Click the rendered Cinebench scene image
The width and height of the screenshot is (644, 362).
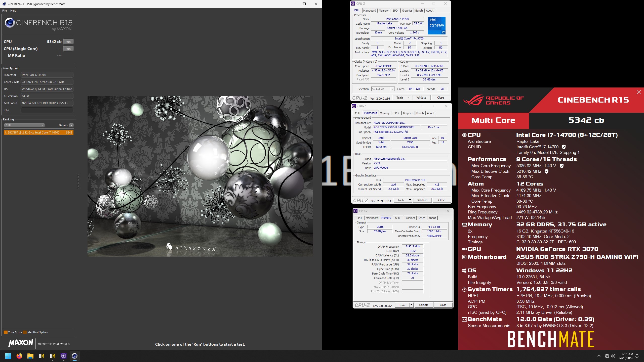(200, 176)
